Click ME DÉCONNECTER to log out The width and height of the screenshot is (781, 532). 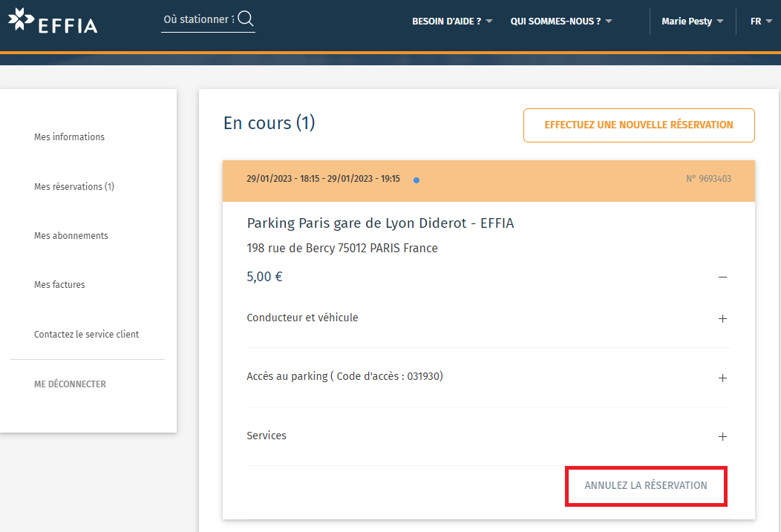tap(70, 384)
